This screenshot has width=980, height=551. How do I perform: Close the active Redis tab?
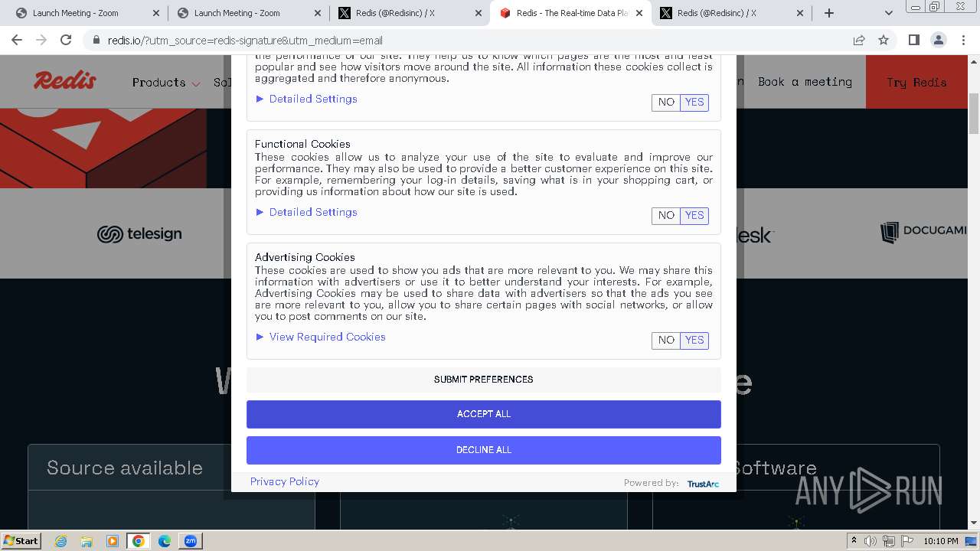(639, 13)
